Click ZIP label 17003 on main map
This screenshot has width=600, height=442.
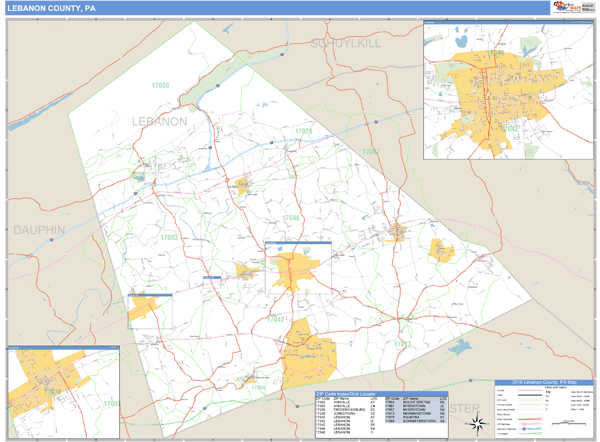[x=169, y=238]
